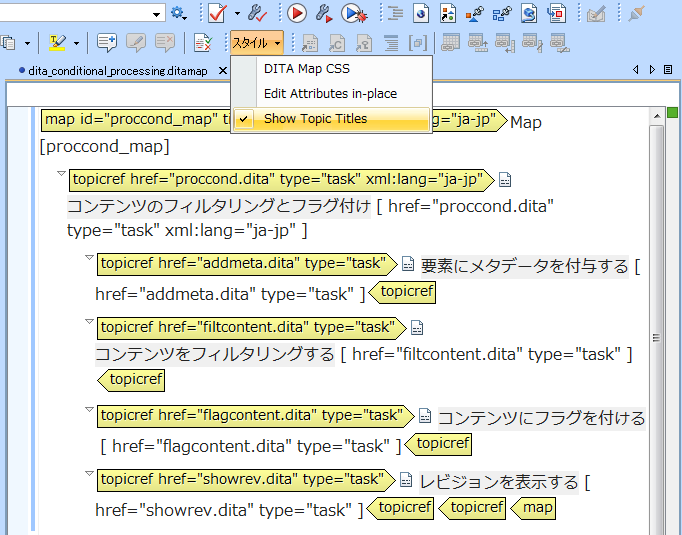Click the Remove Comment bubble icon
Screen dimensions: 682x535
click(x=165, y=43)
